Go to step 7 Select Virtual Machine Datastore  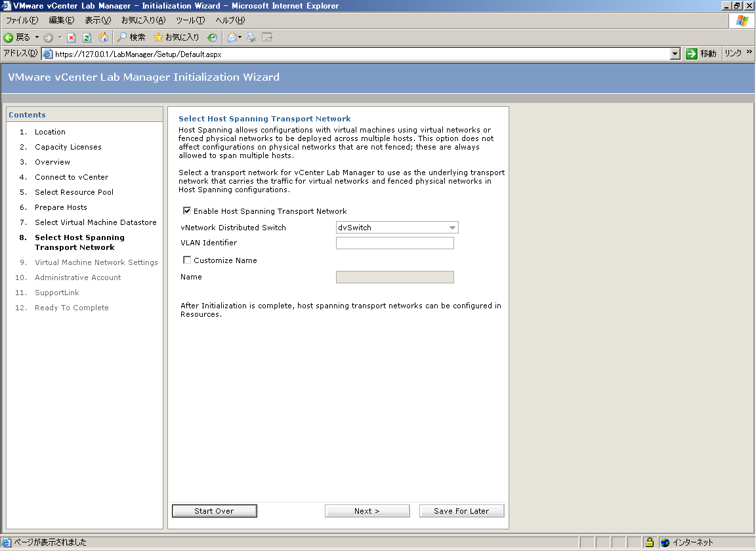point(95,222)
